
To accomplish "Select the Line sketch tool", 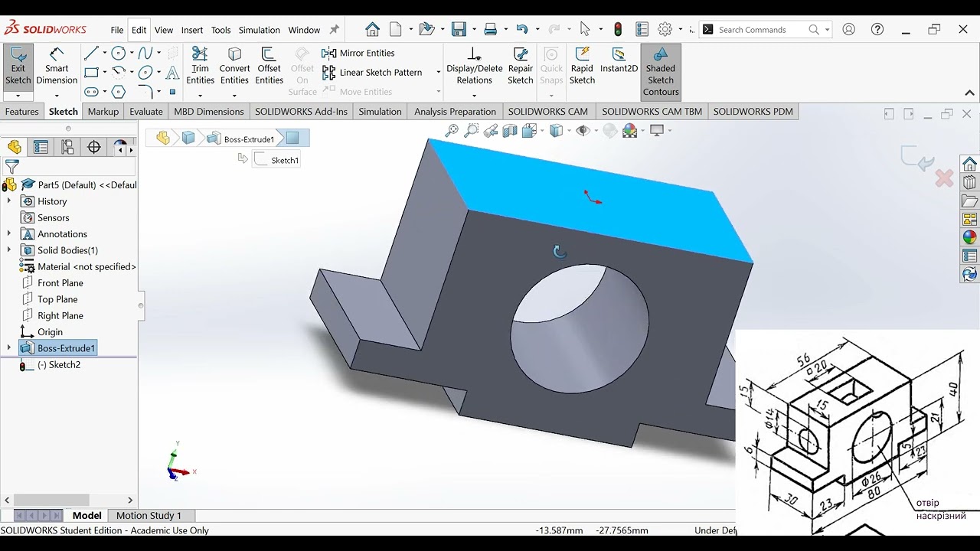I will tap(91, 53).
